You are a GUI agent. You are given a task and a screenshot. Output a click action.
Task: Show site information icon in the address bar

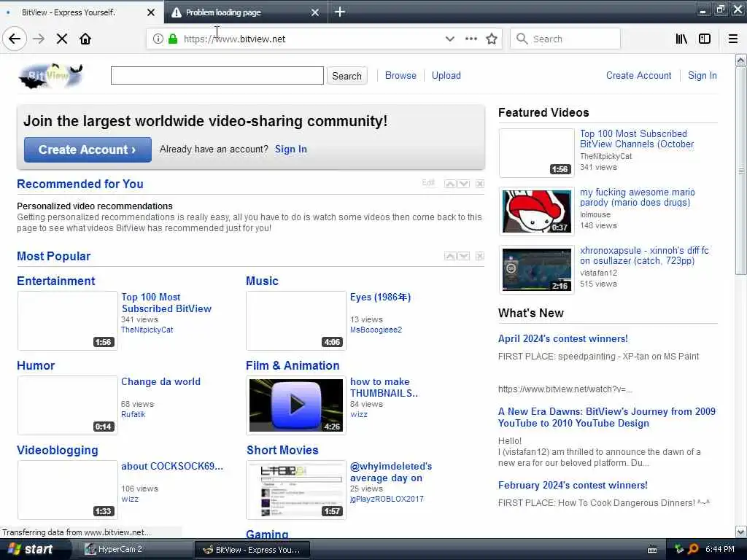tap(158, 39)
